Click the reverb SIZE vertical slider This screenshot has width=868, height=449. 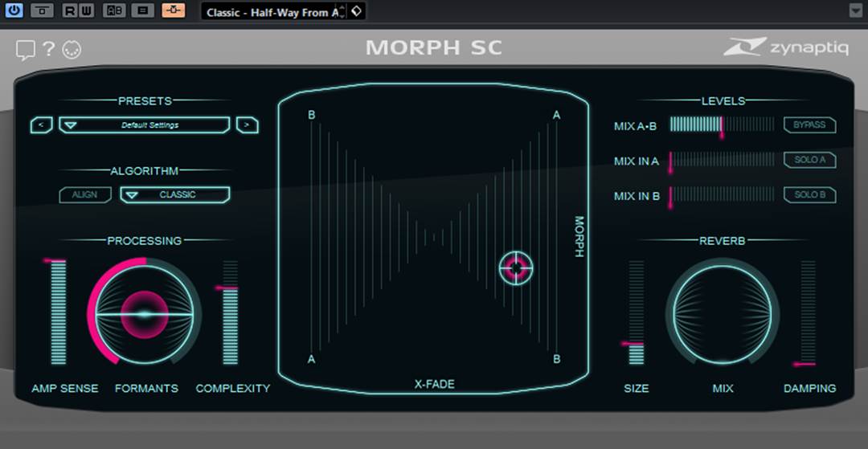click(x=636, y=312)
